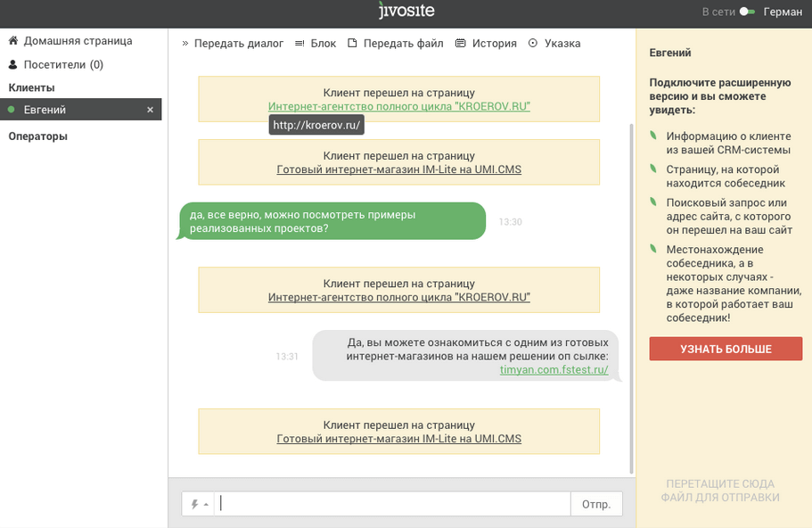Screen dimensions: 812x528
Task: Open the quick replies lightning dropdown
Action: pos(199,504)
